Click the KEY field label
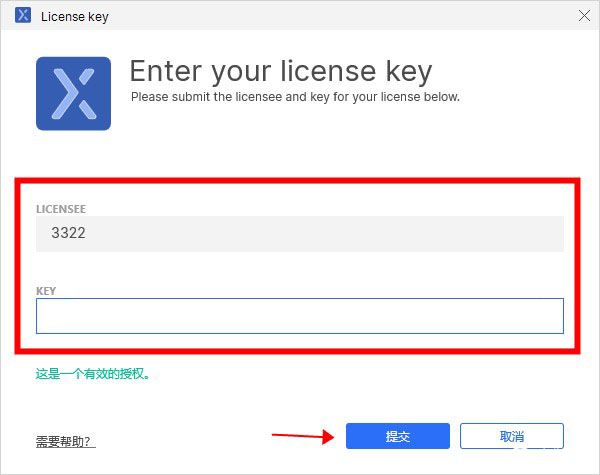This screenshot has height=475, width=600. (46, 291)
